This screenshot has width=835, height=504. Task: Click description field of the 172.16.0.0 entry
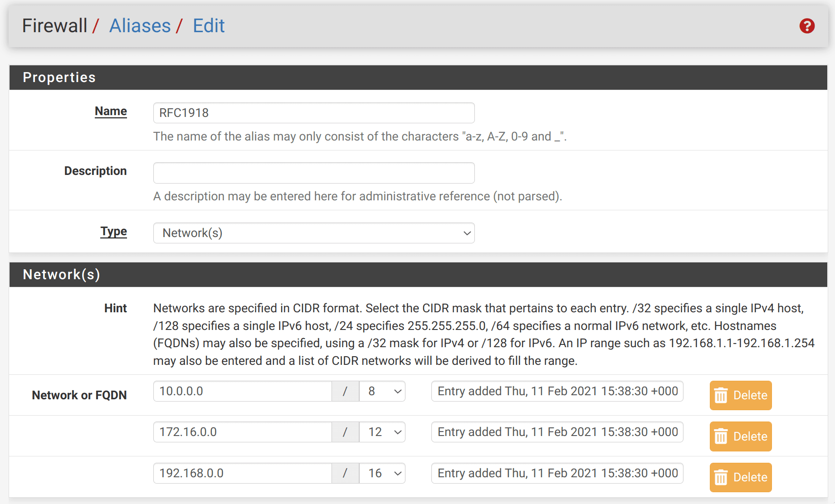[x=557, y=432]
